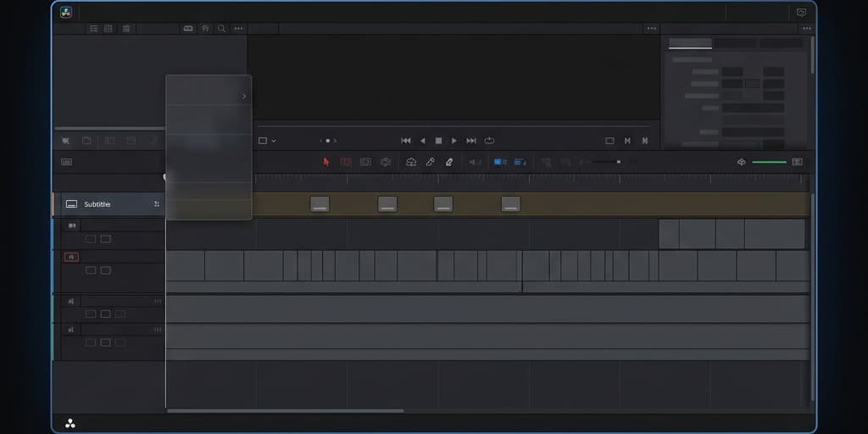Screen dimensions: 868x434
Task: Select the Subtitle track header label
Action: click(97, 204)
